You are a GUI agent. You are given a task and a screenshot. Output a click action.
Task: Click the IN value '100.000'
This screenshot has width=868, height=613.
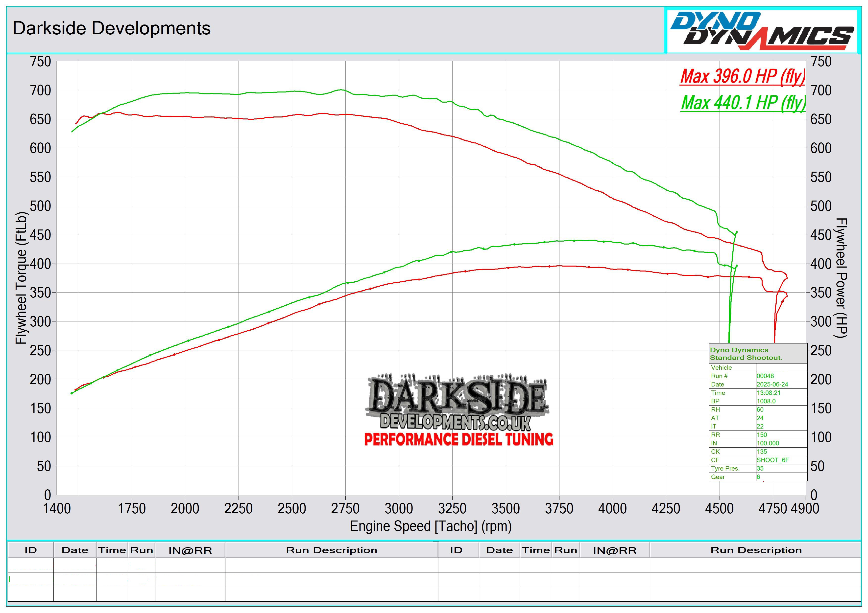coord(768,443)
